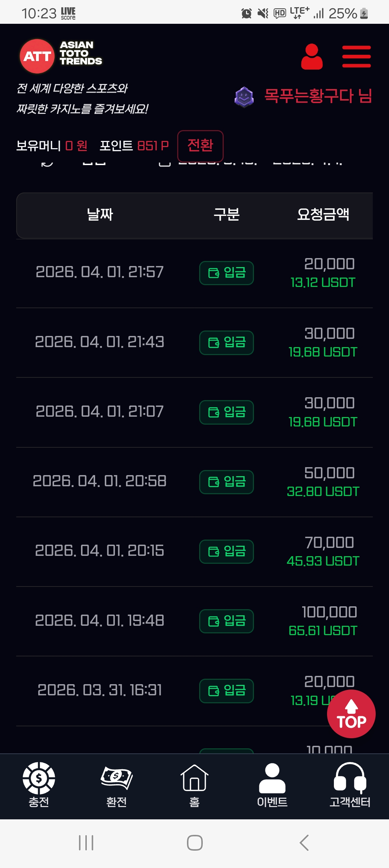Open the red hamburger menu
389x868 pixels.
tap(356, 57)
